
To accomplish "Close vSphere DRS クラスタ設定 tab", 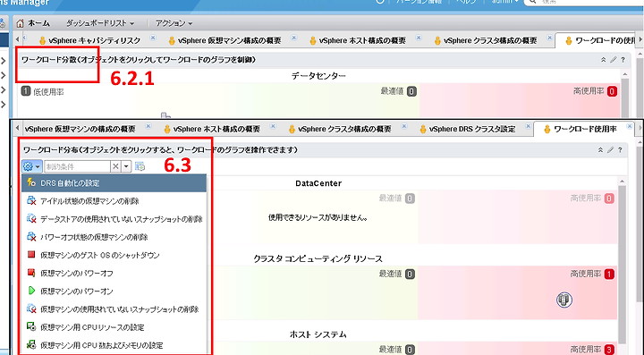I will [529, 126].
